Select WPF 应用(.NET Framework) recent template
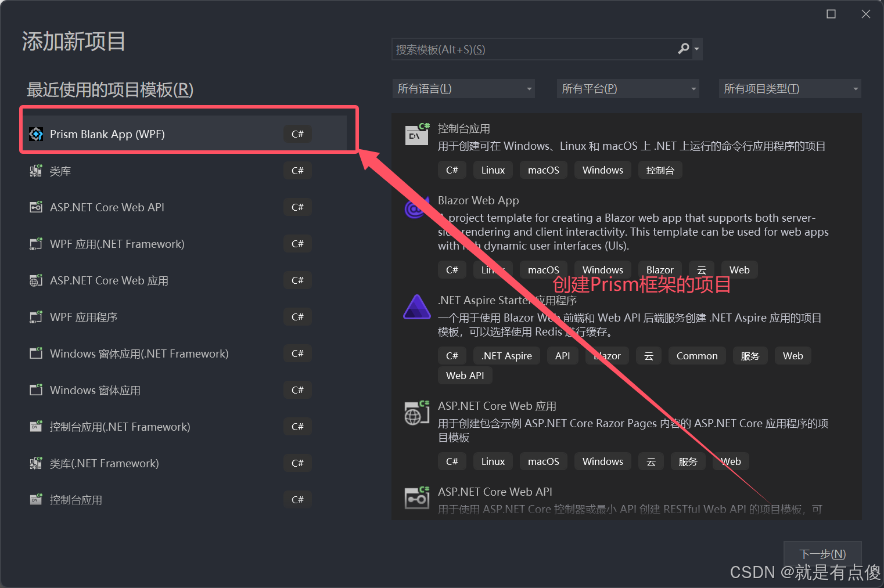 click(185, 244)
